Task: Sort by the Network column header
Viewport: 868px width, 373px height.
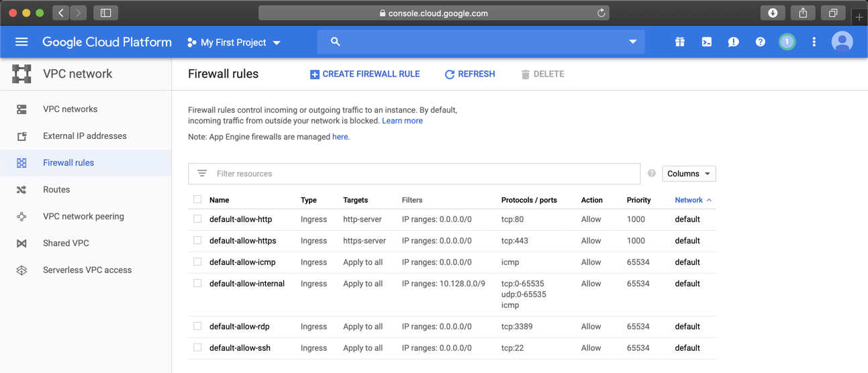Action: point(689,200)
